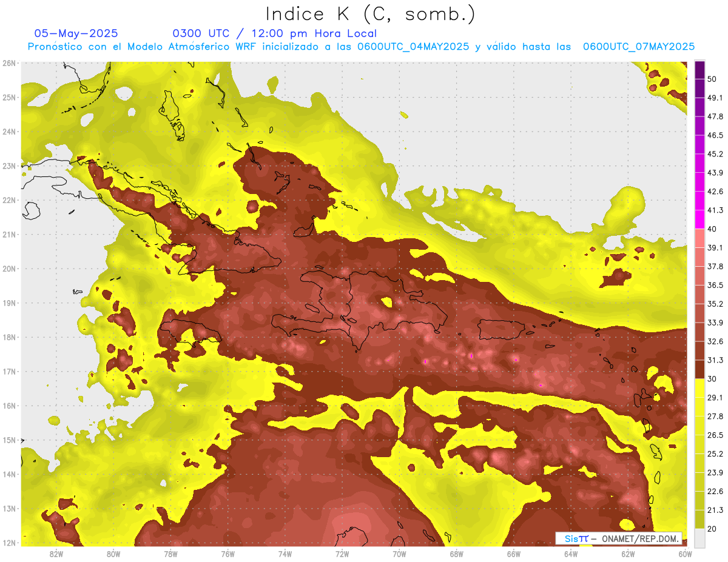
Task: Click the colorbar label "41.3"
Action: click(x=713, y=210)
